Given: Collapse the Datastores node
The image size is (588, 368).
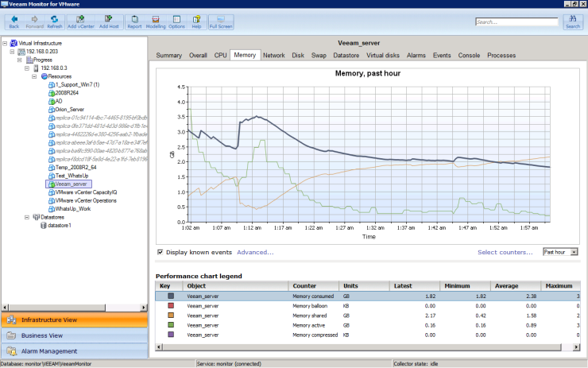Looking at the screenshot, I should [x=27, y=217].
